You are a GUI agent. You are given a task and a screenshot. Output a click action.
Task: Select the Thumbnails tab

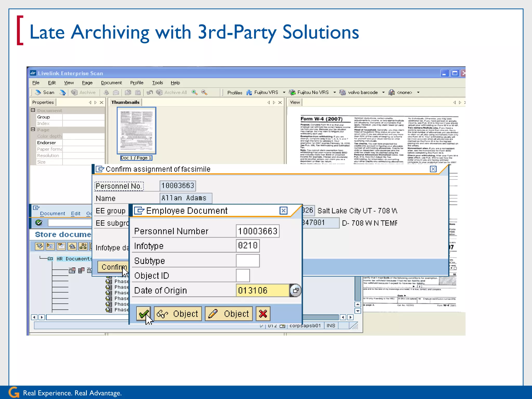point(125,102)
